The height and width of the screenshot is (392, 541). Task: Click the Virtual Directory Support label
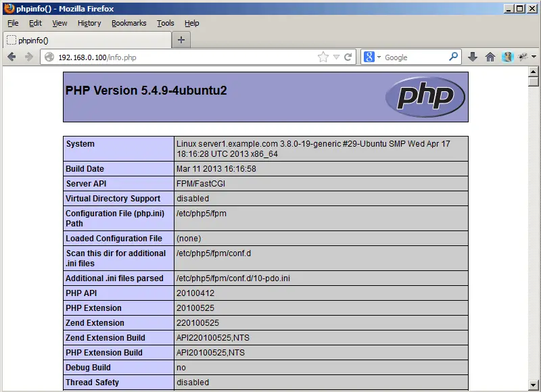[113, 199]
